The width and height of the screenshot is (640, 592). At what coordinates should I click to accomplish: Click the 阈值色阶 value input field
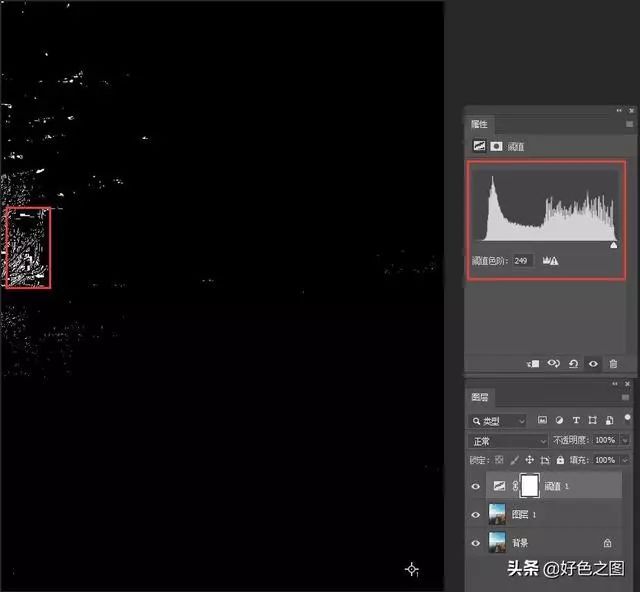(x=522, y=260)
